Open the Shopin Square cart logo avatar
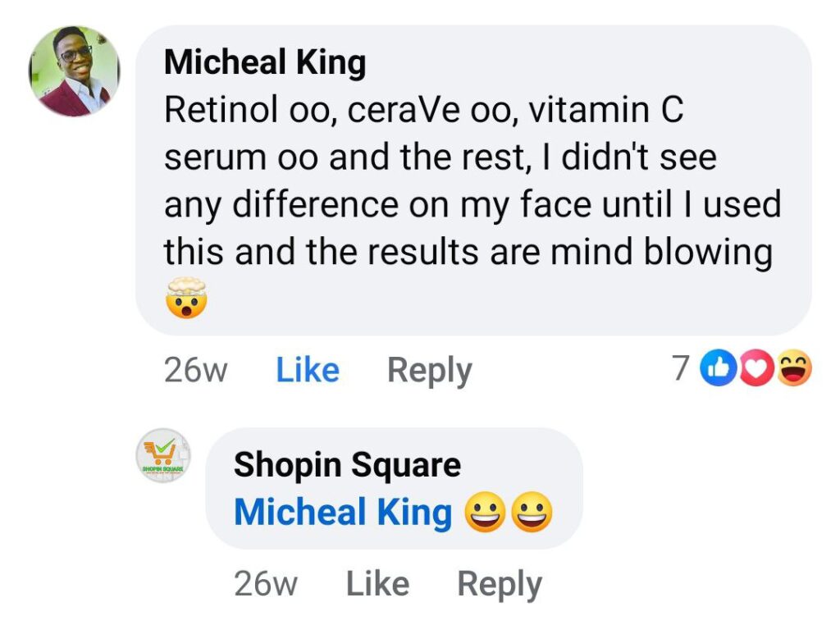The height and width of the screenshot is (625, 840). [163, 455]
